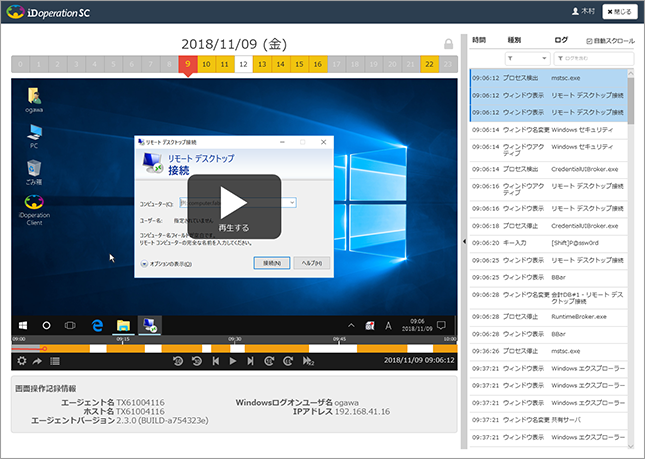This screenshot has width=645, height=459.
Task: Select hour 12 tab
Action: 244,64
